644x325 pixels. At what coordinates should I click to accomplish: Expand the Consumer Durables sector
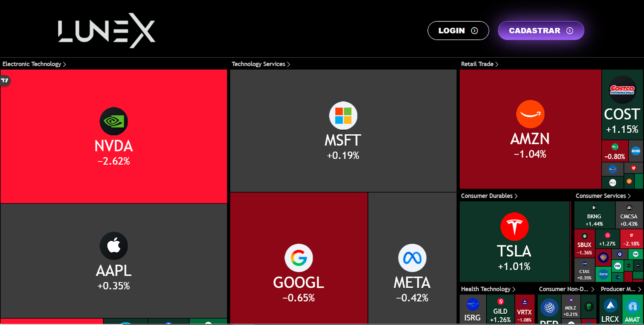489,196
